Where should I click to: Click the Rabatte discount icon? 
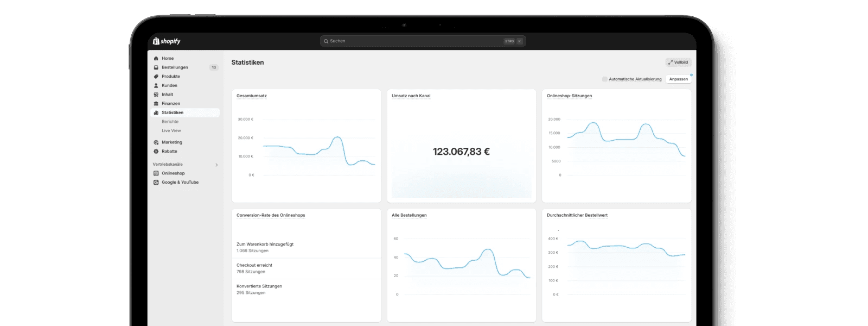(156, 152)
